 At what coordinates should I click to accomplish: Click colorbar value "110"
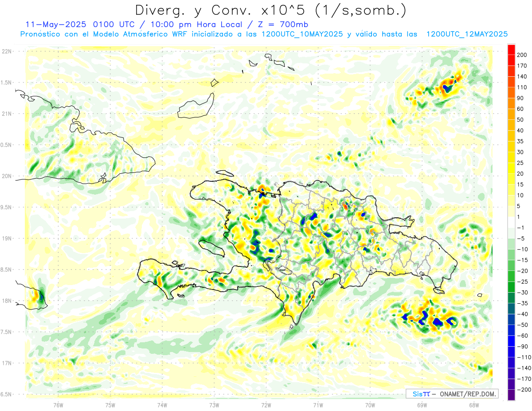coord(523,87)
